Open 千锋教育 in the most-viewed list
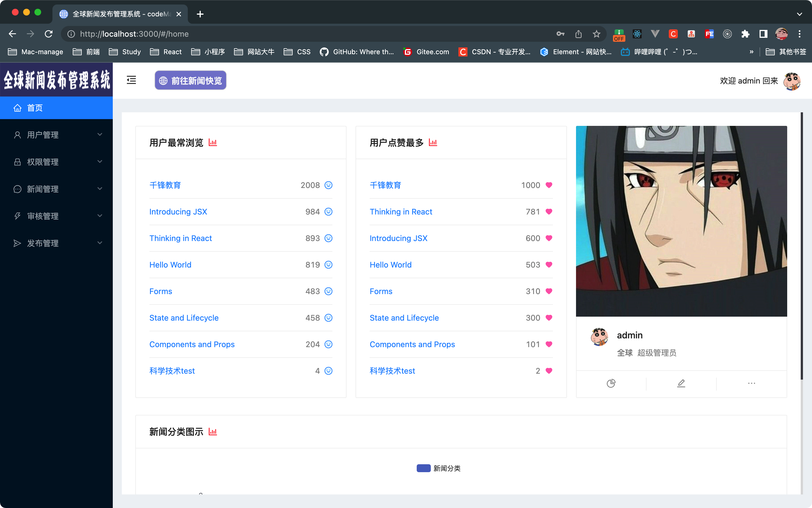Screen dimensions: 812x508 click(165, 185)
